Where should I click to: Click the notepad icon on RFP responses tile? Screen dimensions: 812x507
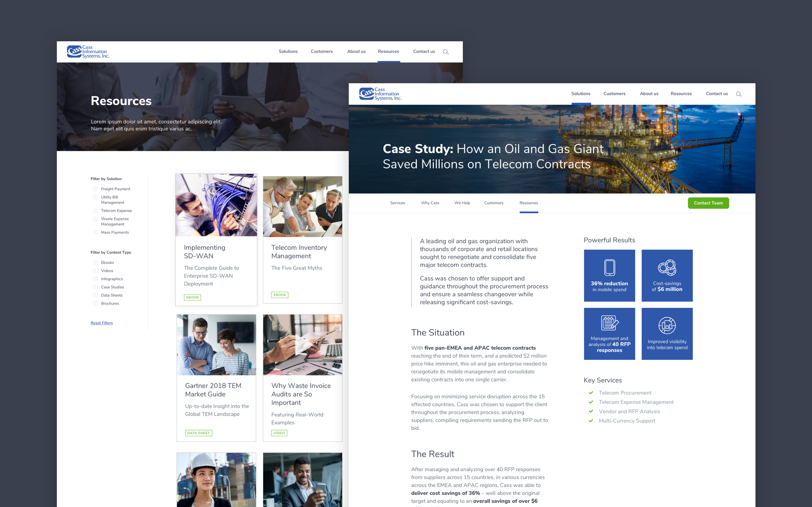pyautogui.click(x=609, y=323)
